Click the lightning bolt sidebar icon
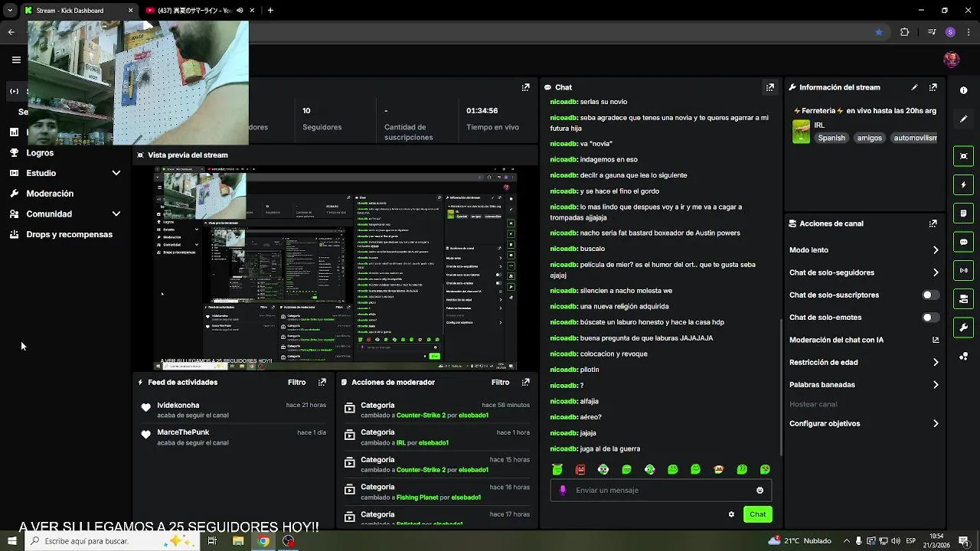 [963, 184]
